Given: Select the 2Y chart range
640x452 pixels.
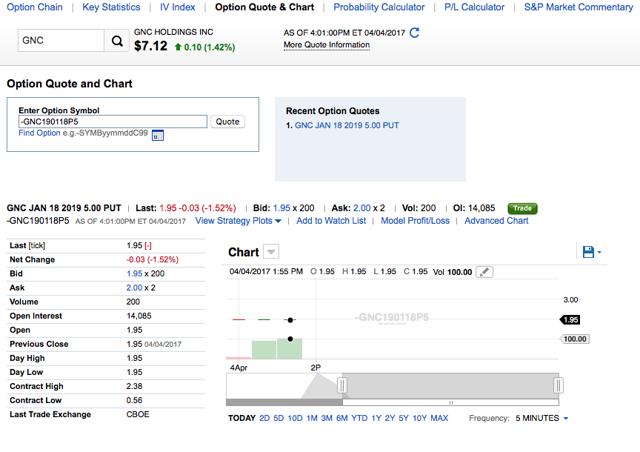Looking at the screenshot, I should pos(390,418).
